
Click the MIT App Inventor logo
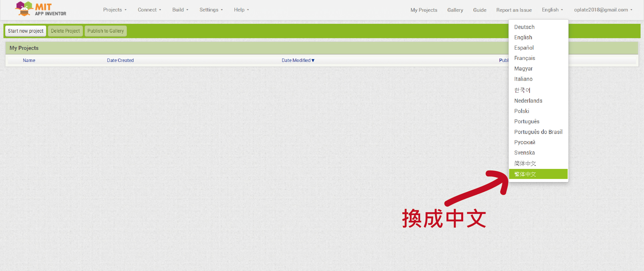coord(41,9)
